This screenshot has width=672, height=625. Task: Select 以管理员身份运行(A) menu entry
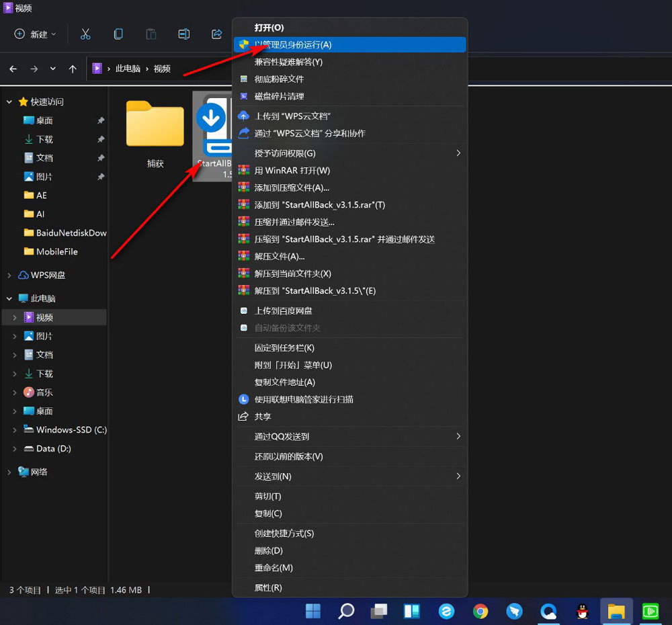(293, 44)
